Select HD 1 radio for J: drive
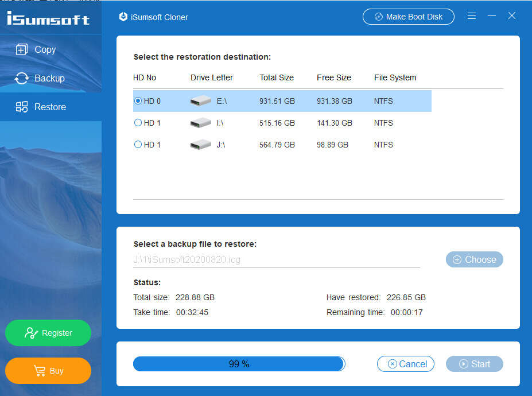Viewport: 532px width, 396px height. 138,145
